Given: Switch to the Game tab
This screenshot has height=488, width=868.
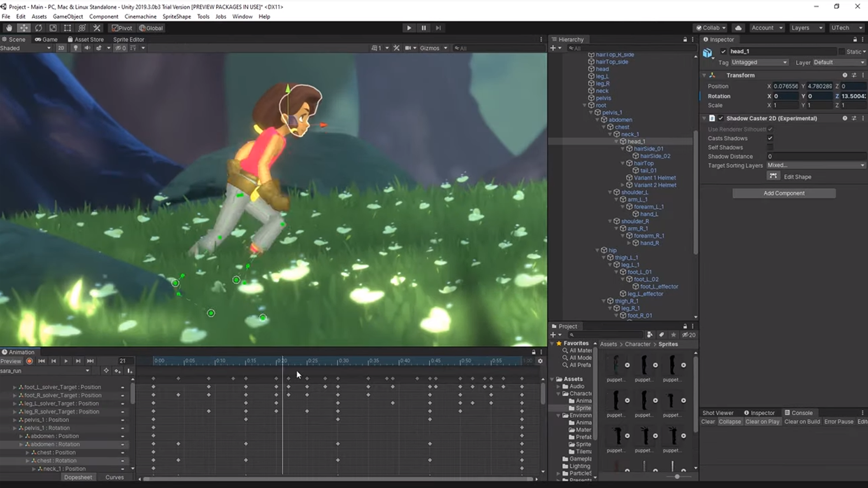Looking at the screenshot, I should (x=47, y=39).
